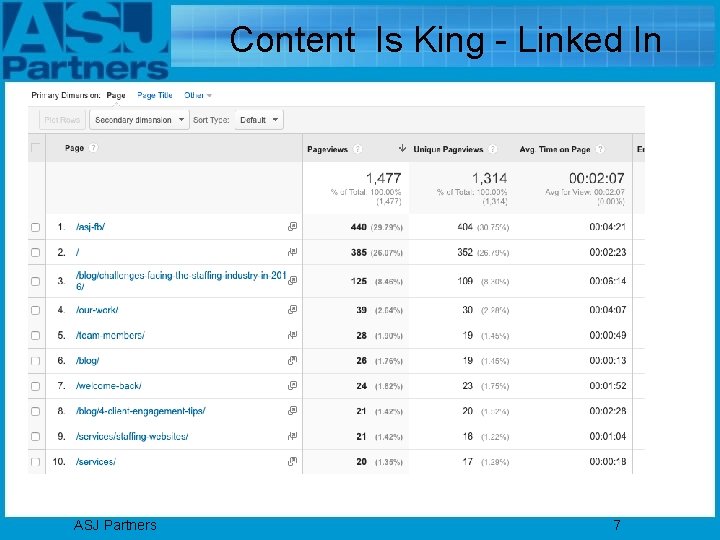Click the 440 pageviews cell

(x=359, y=227)
